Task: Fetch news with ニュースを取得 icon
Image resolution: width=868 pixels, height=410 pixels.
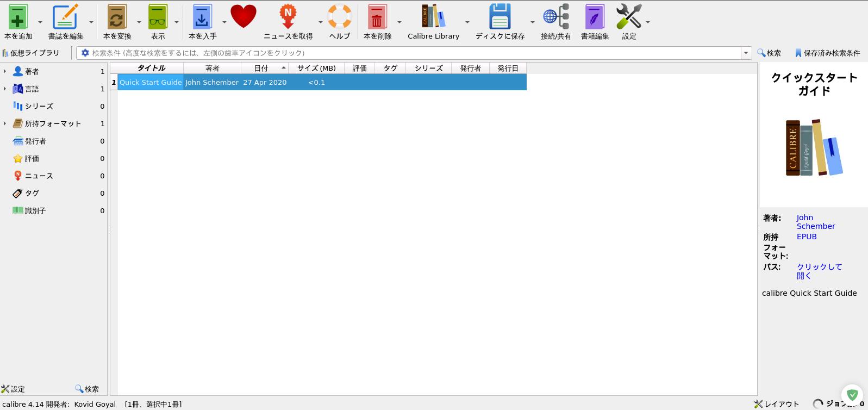Action: (288, 17)
